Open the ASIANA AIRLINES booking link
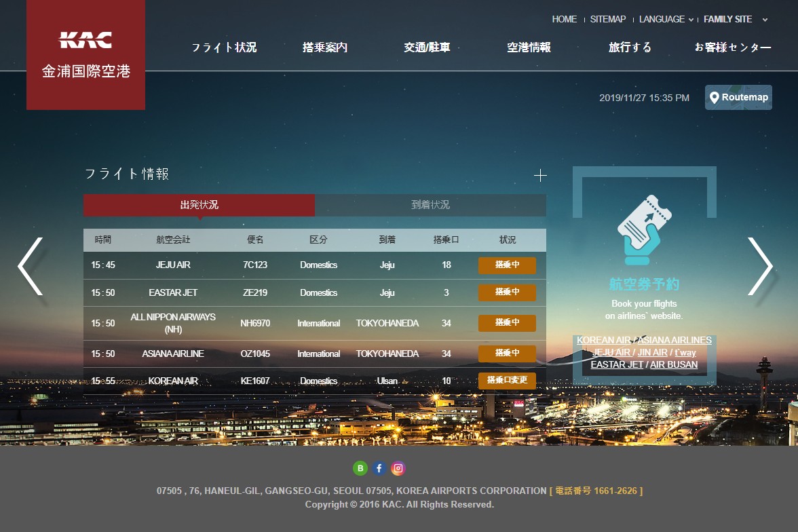 point(674,340)
